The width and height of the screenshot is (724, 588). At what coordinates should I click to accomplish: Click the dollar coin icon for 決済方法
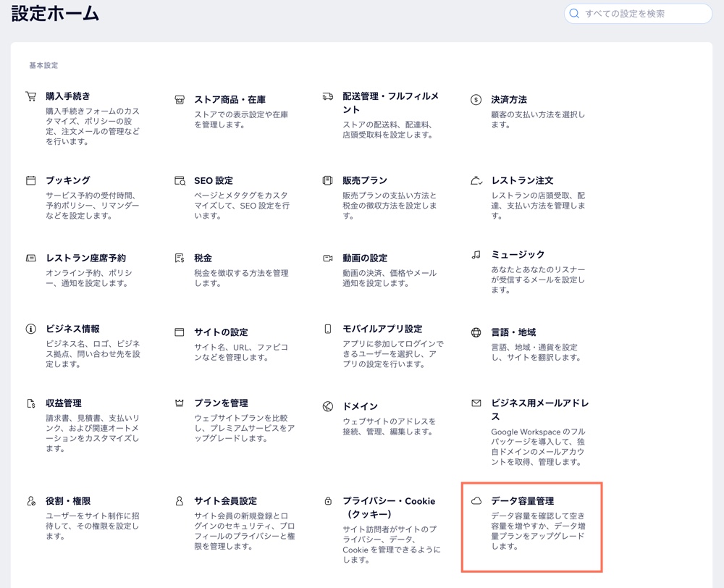476,100
